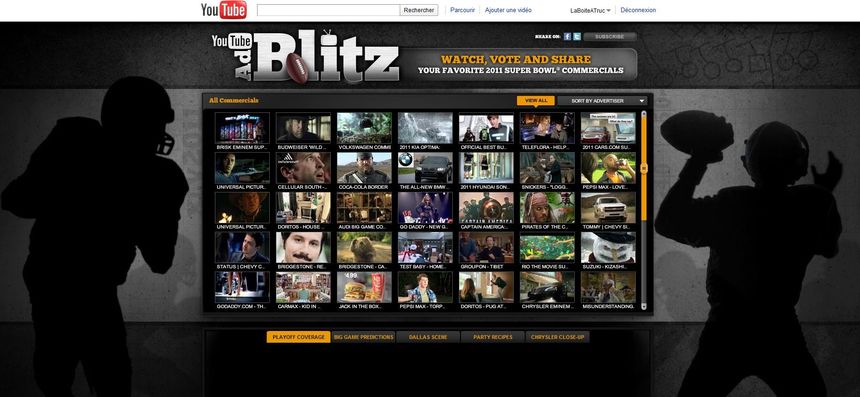Share on Twitter icon

[x=576, y=37]
